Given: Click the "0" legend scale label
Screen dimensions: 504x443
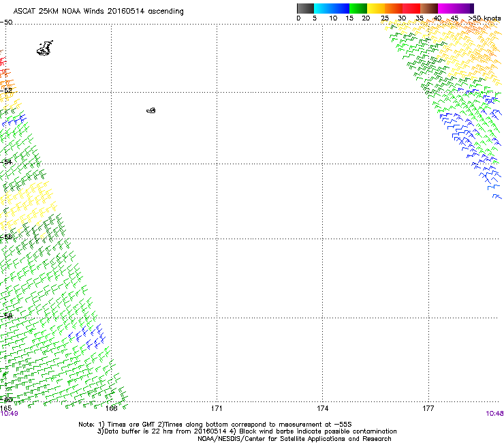Looking at the screenshot, I should [298, 18].
